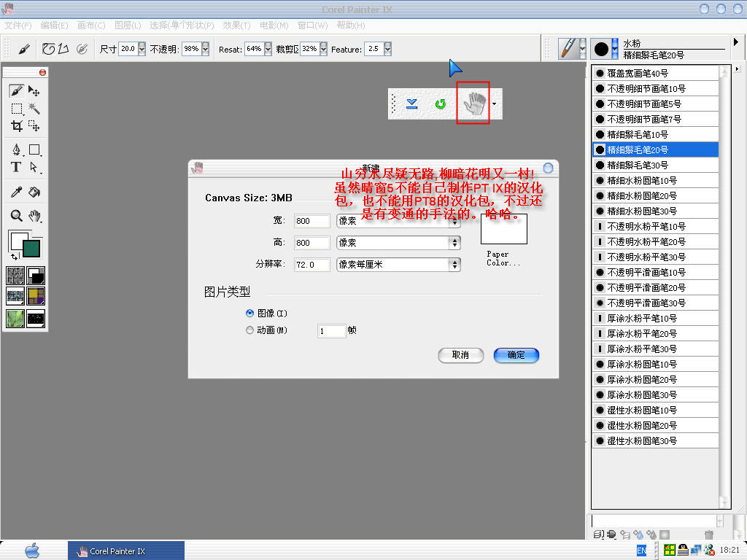This screenshot has width=747, height=560.
Task: Click the 确定 button
Action: coord(516,355)
